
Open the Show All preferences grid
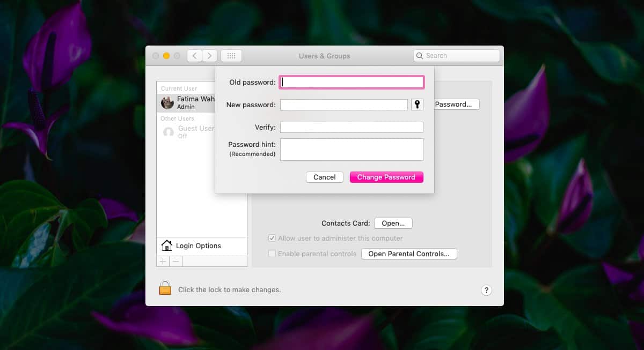tap(231, 56)
